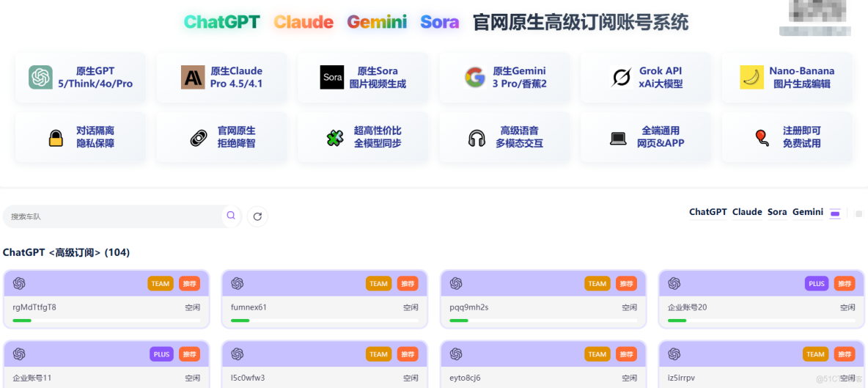Click the Google logo on the 原生Gemini card
The image size is (868, 388).
[x=475, y=78]
